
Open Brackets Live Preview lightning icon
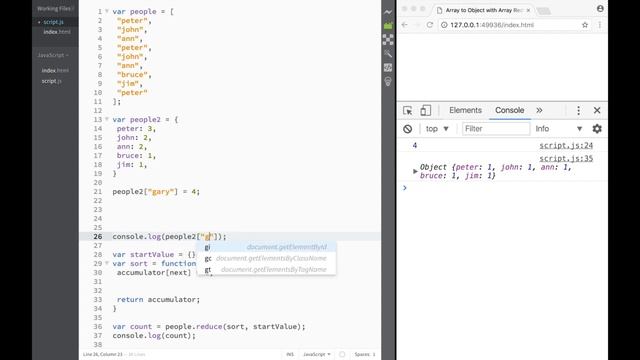pos(388,12)
